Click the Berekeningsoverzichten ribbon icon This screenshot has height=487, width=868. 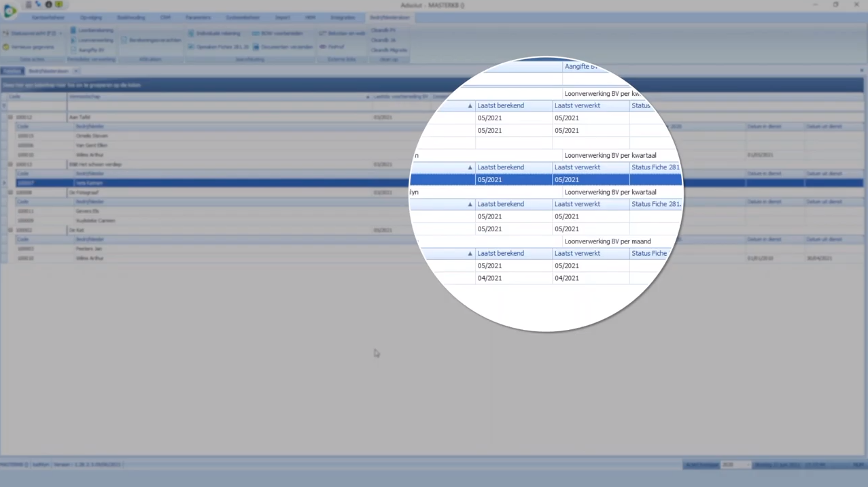(x=124, y=40)
